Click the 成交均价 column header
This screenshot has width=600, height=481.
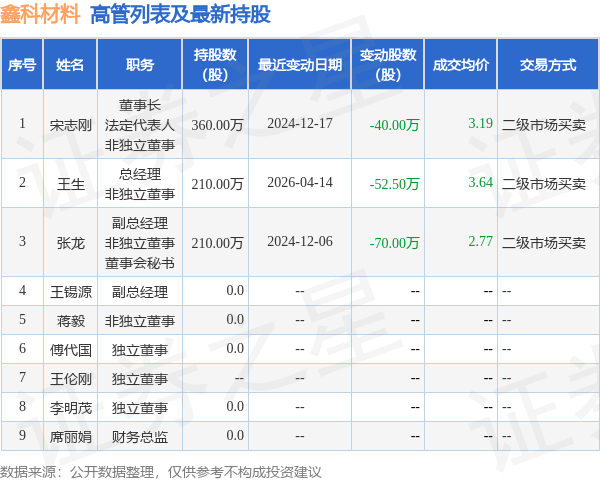pyautogui.click(x=461, y=65)
